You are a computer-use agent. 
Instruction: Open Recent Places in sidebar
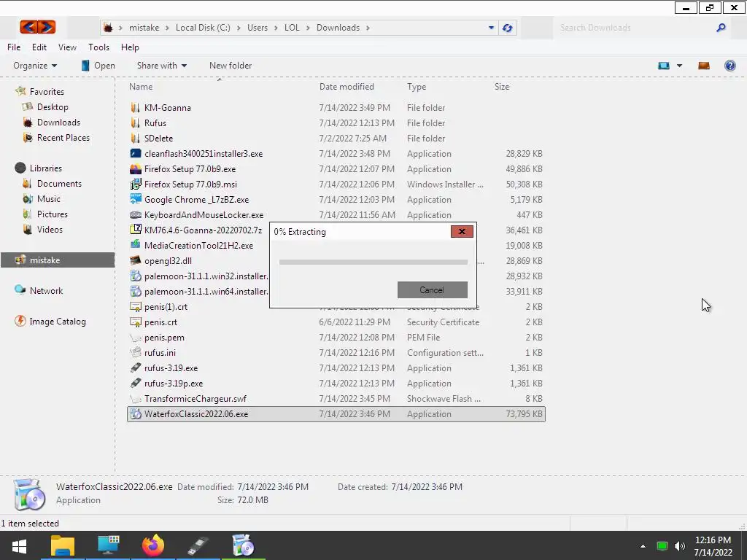point(63,138)
